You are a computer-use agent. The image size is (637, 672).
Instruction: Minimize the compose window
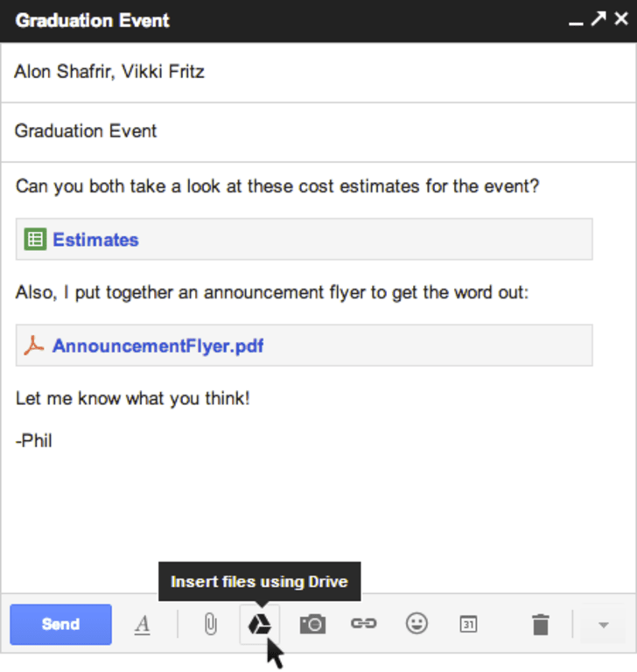[576, 21]
